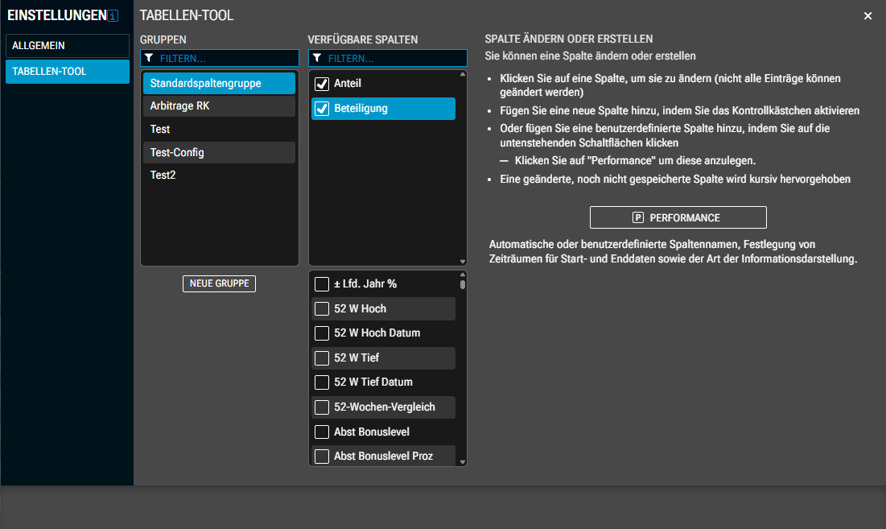The height and width of the screenshot is (529, 886).
Task: Focus the Verfügbare Spalten filter field
Action: tap(388, 58)
